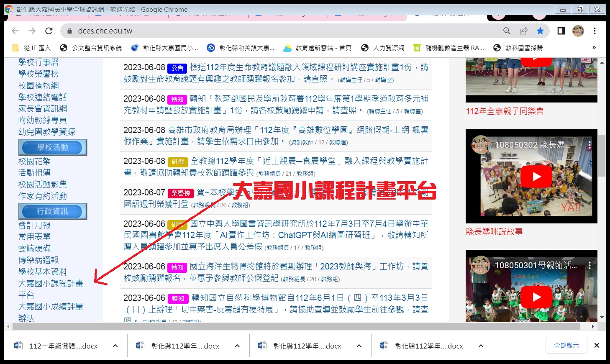610x364 pixels.
Task: Open downloaded 112一年級健體 docx file
Action: [x=56, y=346]
